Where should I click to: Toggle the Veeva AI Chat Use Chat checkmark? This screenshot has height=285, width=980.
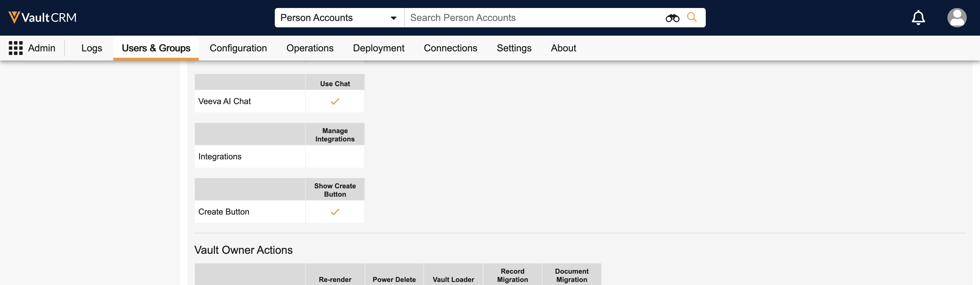(x=335, y=101)
